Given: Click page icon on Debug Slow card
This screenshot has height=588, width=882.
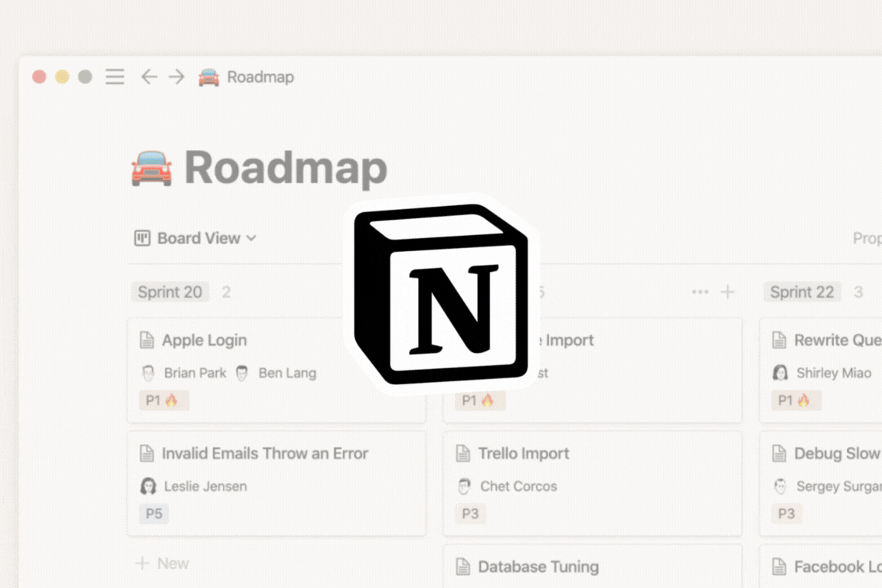Looking at the screenshot, I should click(779, 453).
